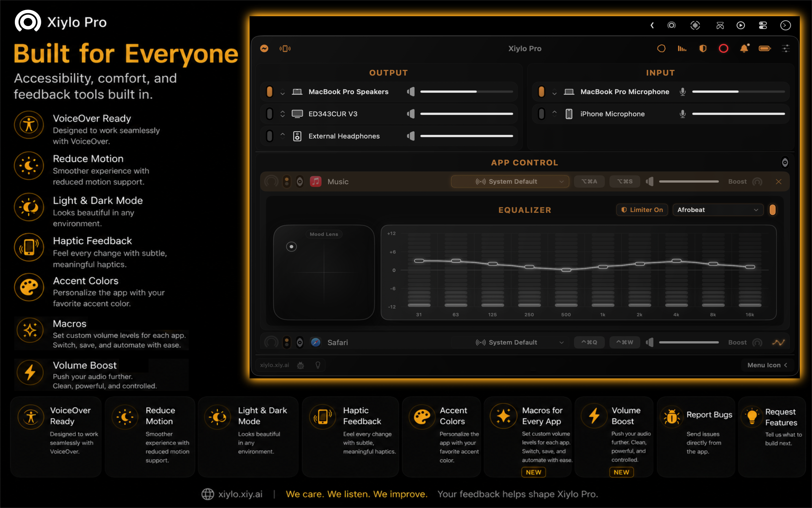Remove Music row with X button
This screenshot has height=508, width=812.
779,181
